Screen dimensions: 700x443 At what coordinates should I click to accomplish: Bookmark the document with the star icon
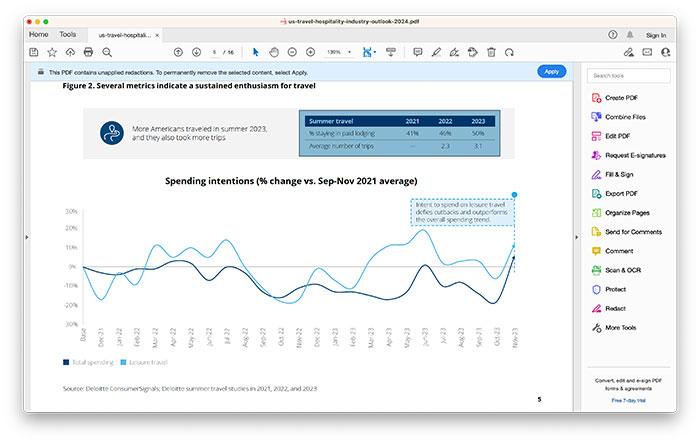(x=52, y=51)
